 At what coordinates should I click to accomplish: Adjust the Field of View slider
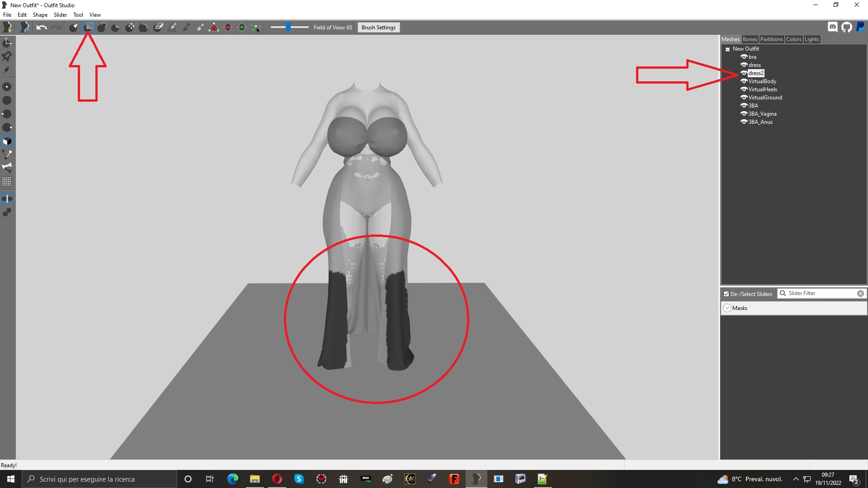tap(289, 27)
